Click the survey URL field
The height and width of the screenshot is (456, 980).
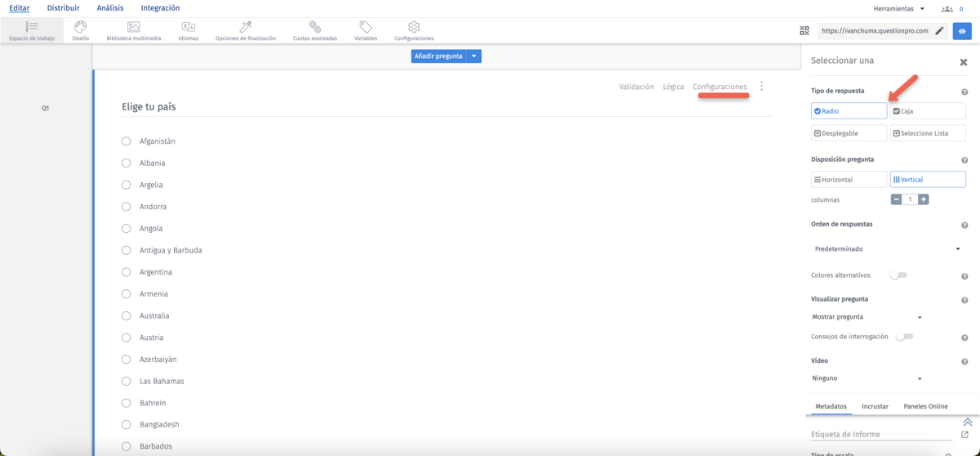[874, 31]
